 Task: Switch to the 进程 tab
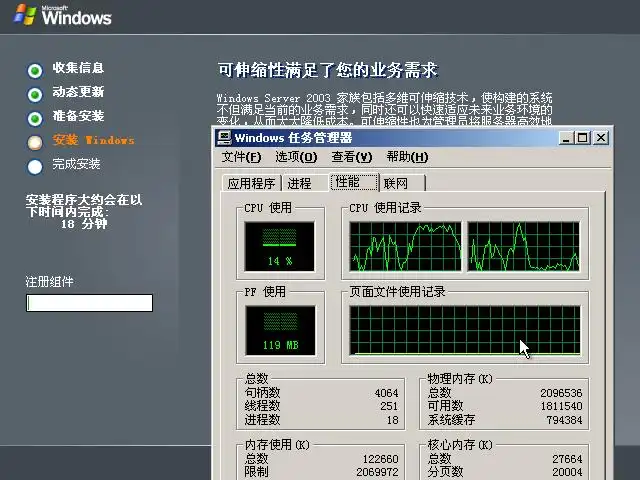pos(304,183)
